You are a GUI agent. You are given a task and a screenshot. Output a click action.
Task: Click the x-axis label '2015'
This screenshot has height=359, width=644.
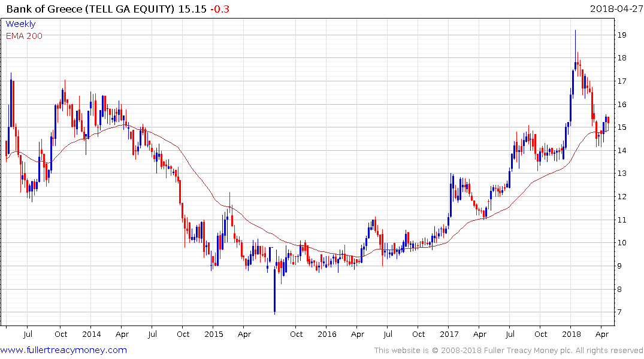click(x=214, y=334)
